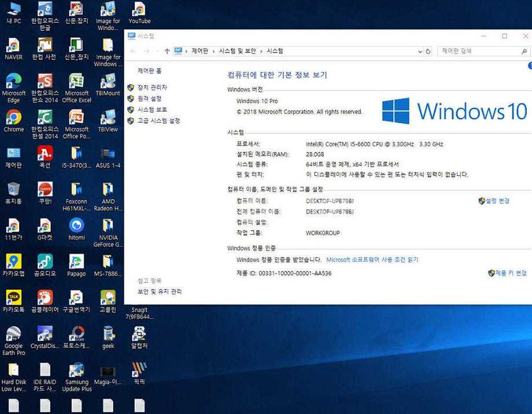The height and width of the screenshot is (414, 532).
Task: Open the 알캡처 desktop icon
Action: pos(139,337)
